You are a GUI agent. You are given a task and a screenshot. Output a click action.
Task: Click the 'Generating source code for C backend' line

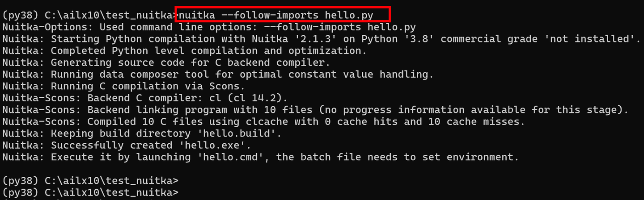(x=190, y=62)
